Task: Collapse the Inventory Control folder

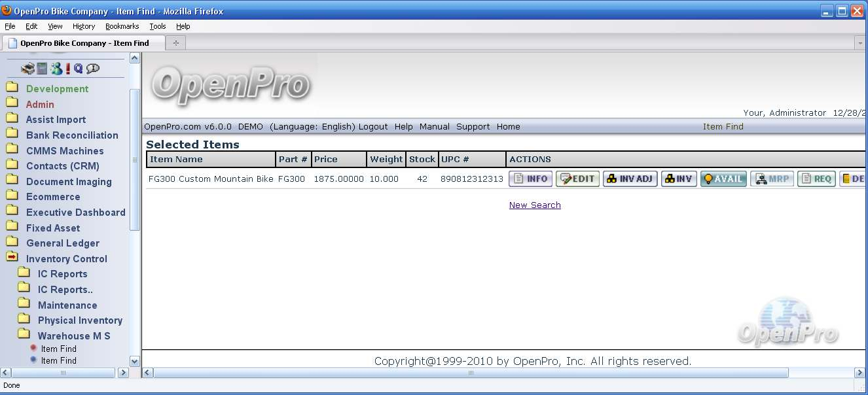Action: coord(12,258)
